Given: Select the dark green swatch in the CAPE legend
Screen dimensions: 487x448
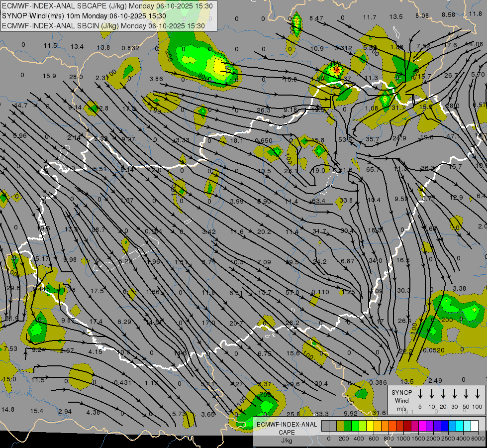Looking at the screenshot, I should [348, 426].
